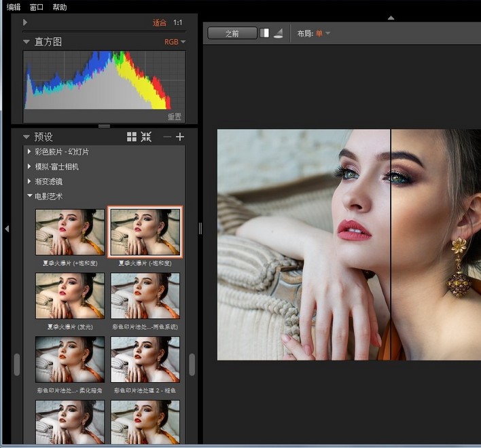
Task: Expand the navigator panel triangle at top
Action: [x=25, y=22]
